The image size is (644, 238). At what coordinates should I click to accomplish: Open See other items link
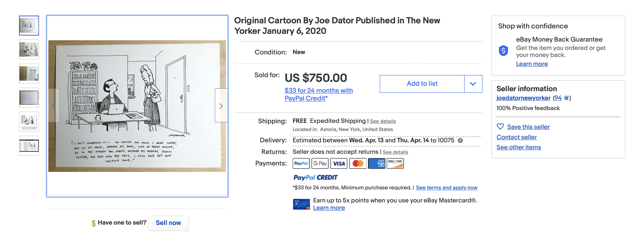tap(519, 147)
